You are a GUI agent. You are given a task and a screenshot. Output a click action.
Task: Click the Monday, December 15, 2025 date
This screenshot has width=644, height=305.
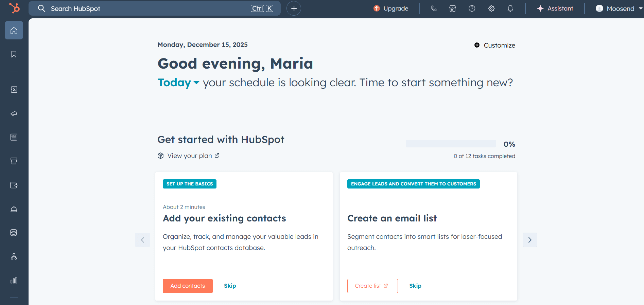point(203,45)
